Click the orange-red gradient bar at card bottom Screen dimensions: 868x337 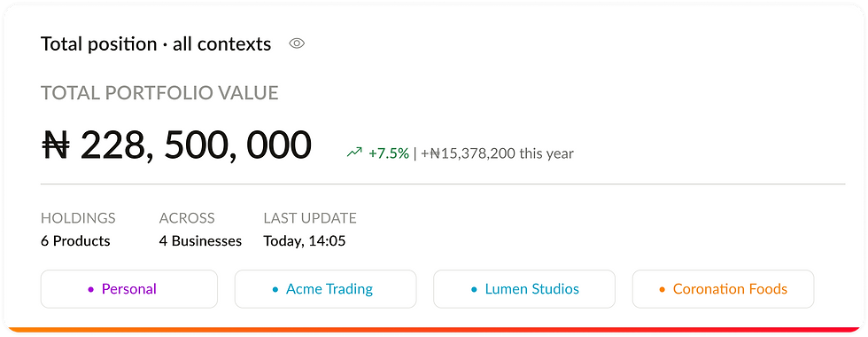pyautogui.click(x=434, y=330)
